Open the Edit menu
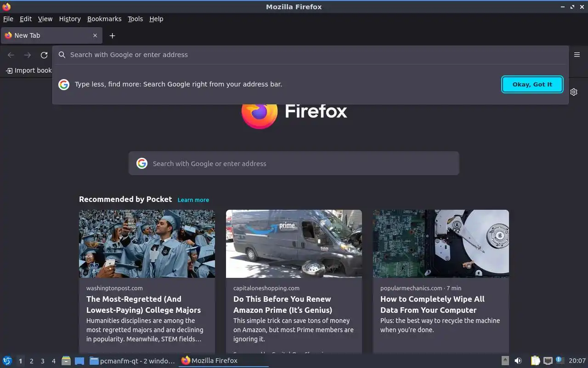 click(x=26, y=19)
